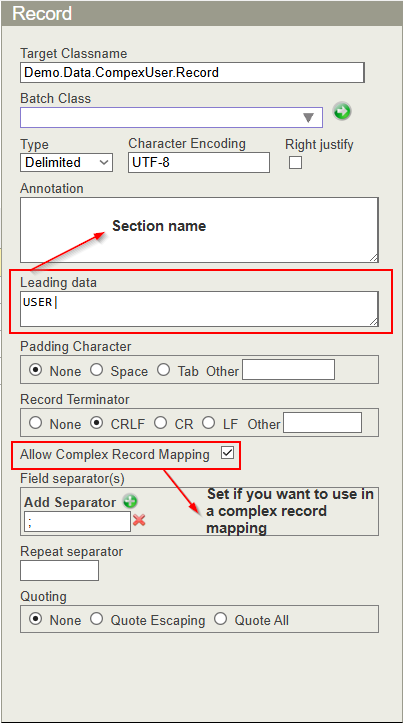Uncheck Allow Complex Record Mapping

pos(227,453)
